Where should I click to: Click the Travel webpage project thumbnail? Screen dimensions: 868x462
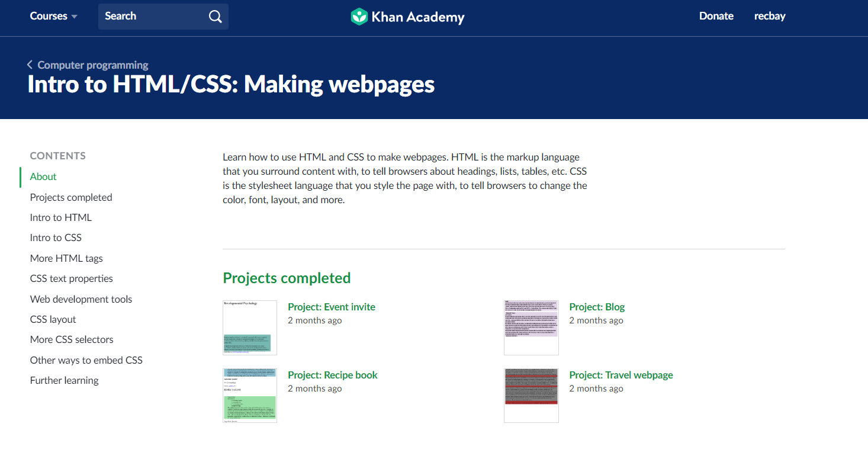click(x=531, y=396)
